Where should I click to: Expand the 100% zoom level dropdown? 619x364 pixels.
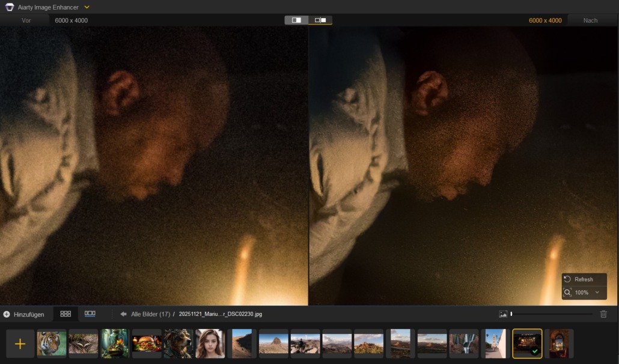[x=597, y=293]
